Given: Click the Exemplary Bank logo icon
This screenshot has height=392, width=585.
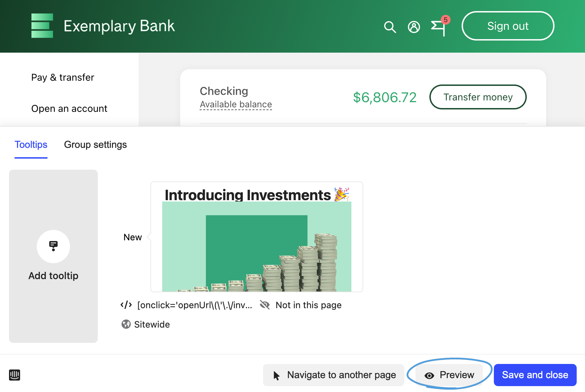Looking at the screenshot, I should [42, 26].
